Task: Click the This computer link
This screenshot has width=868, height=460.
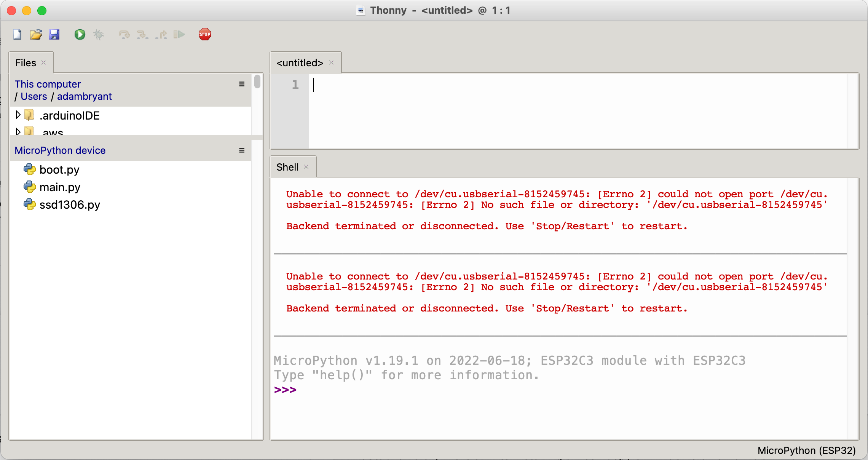Action: [x=48, y=84]
